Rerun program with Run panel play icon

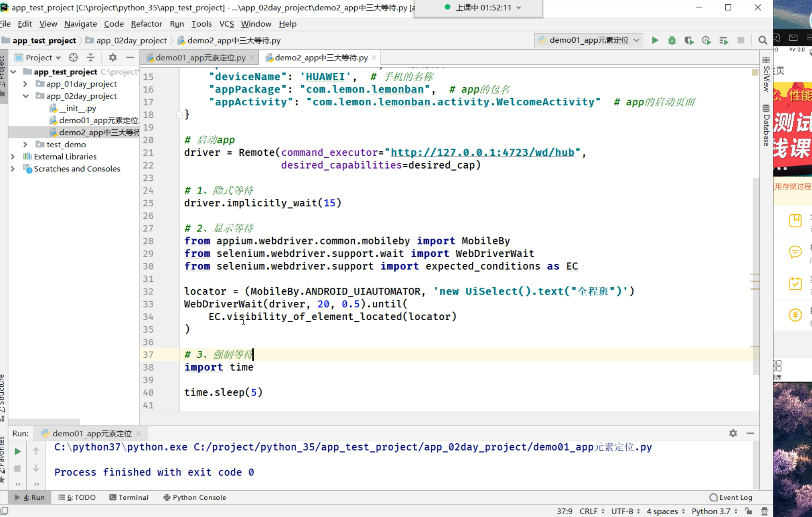[x=17, y=451]
